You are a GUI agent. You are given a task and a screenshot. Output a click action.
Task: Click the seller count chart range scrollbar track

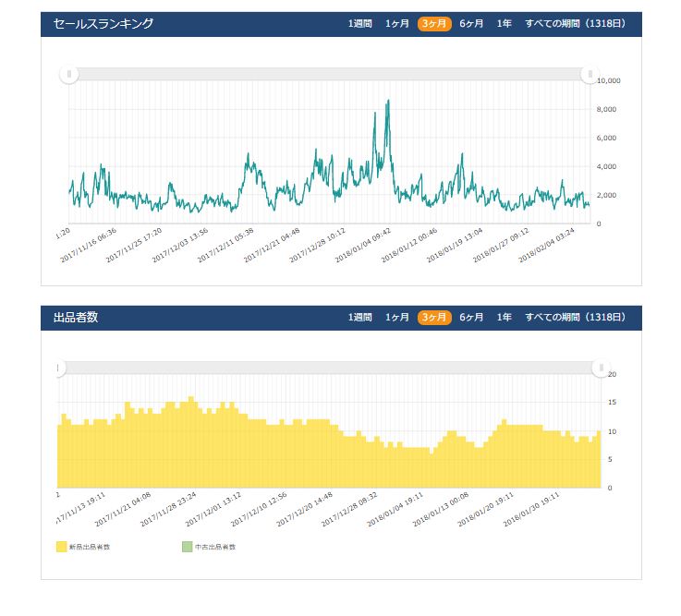pos(329,368)
